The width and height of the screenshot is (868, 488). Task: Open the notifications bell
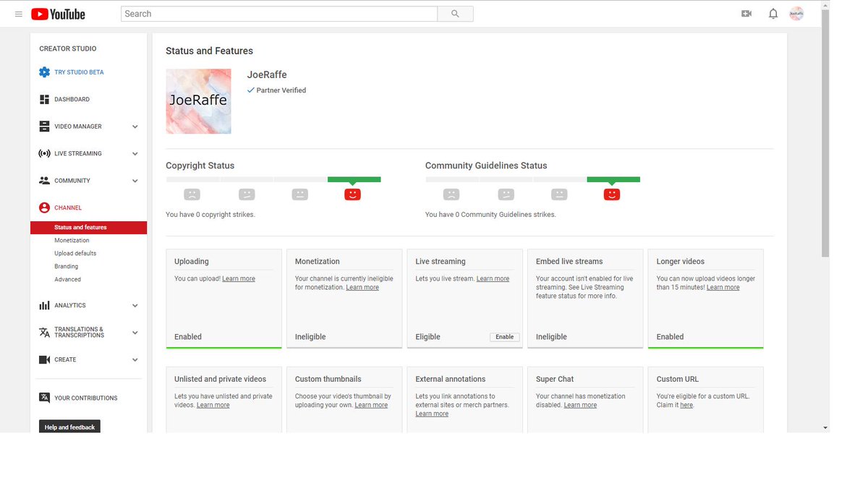(773, 14)
